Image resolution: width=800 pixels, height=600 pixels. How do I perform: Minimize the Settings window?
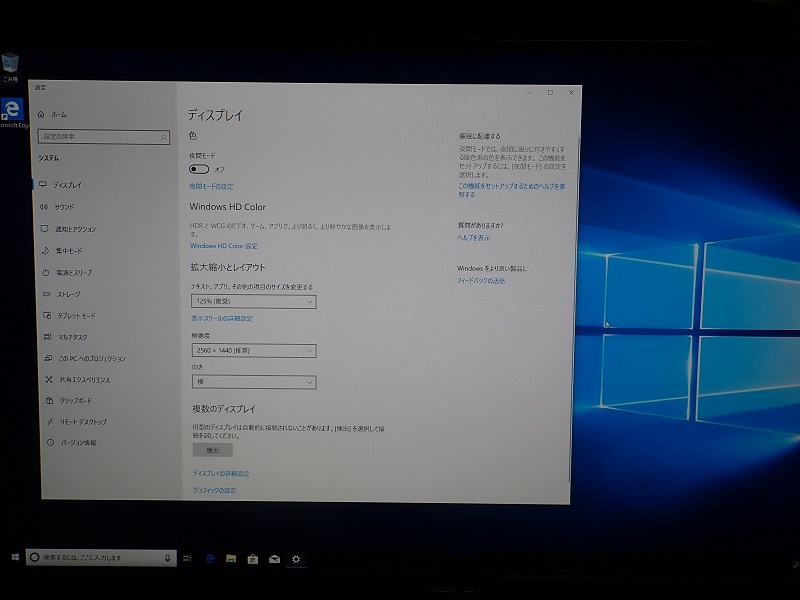point(529,92)
